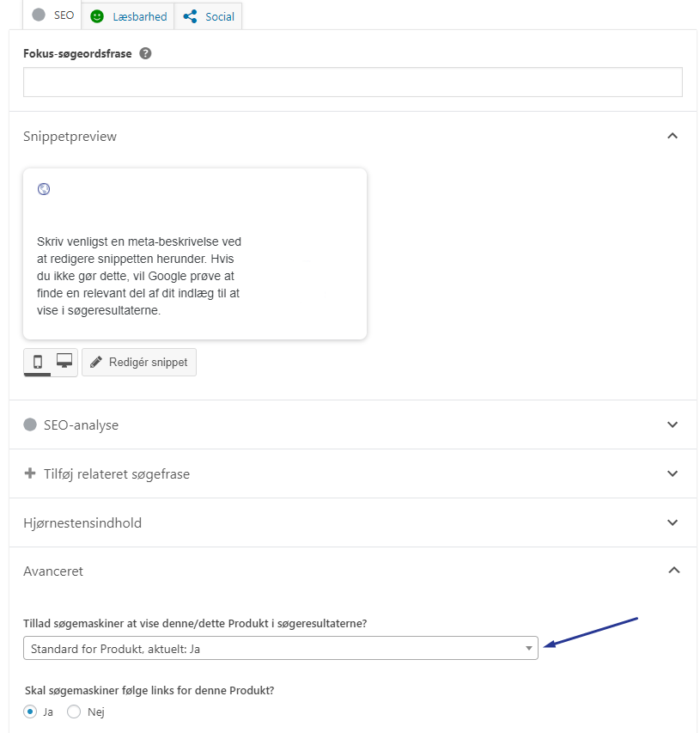
Task: Click the Social share icon
Action: point(190,16)
